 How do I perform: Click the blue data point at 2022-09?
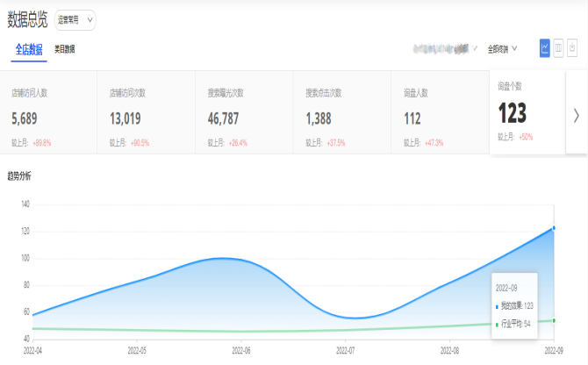[554, 227]
